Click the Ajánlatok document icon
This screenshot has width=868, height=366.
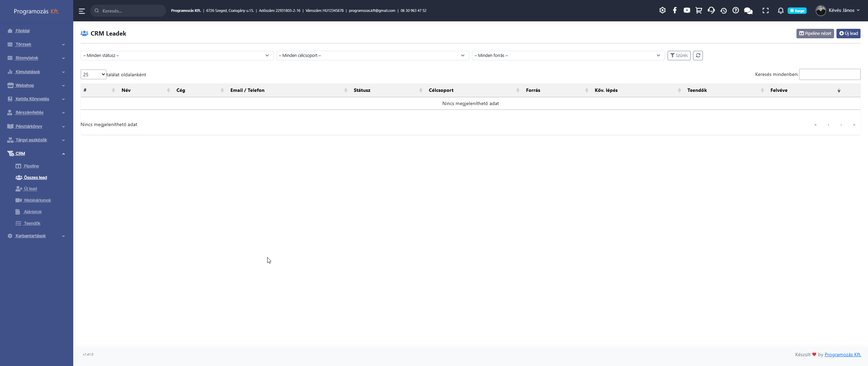(x=18, y=212)
